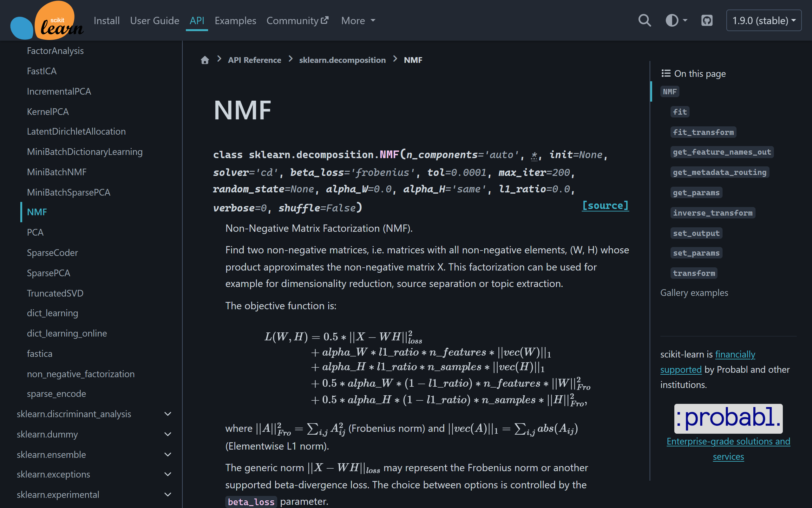Jump to inverse_transform section

click(713, 213)
